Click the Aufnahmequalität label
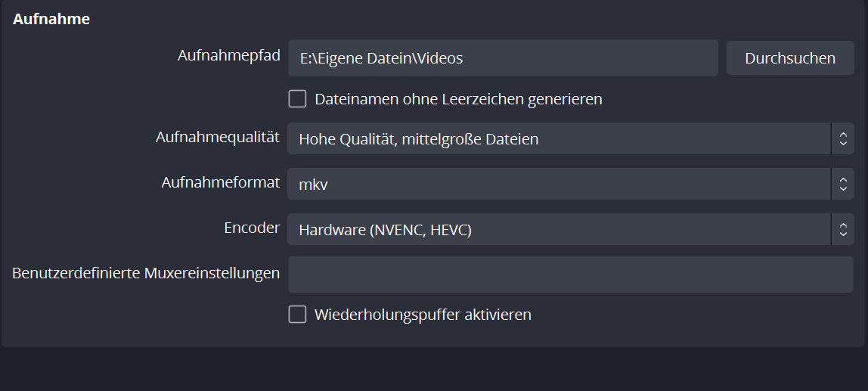The width and height of the screenshot is (868, 391). pos(218,138)
